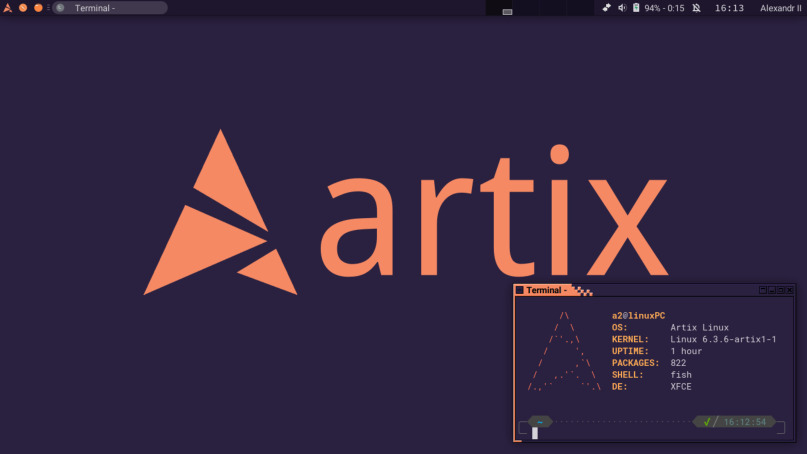807x454 pixels.
Task: Open the Alexandr II user menu
Action: click(x=782, y=7)
